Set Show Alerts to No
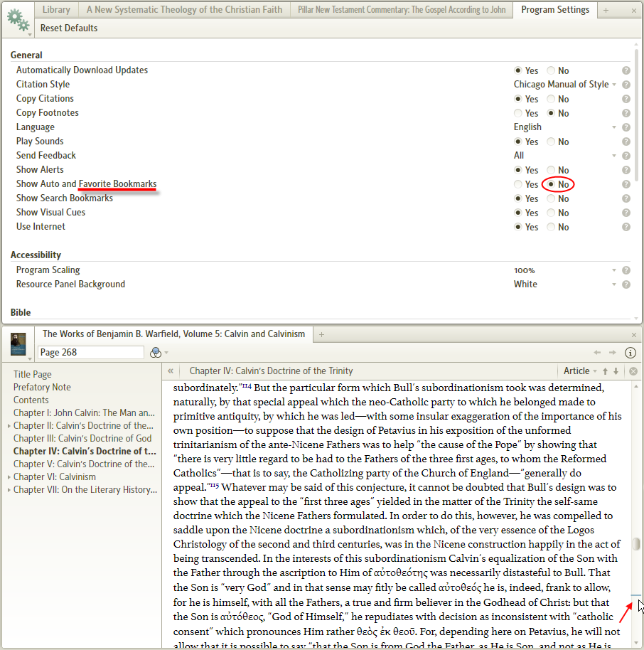 (551, 170)
